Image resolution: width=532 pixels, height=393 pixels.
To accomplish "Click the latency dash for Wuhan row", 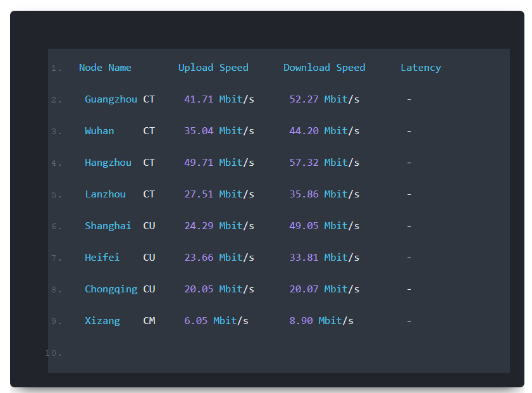I will pos(409,130).
